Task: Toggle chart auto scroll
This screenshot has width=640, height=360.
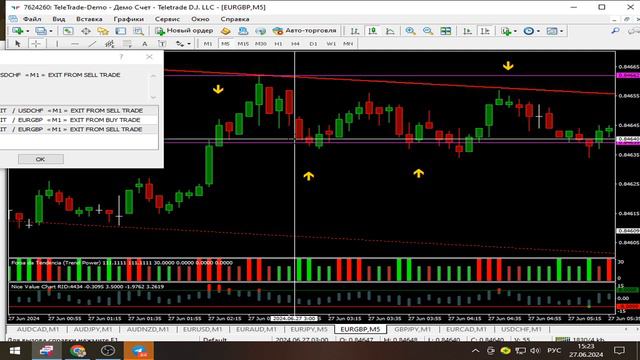Action: pos(467,31)
